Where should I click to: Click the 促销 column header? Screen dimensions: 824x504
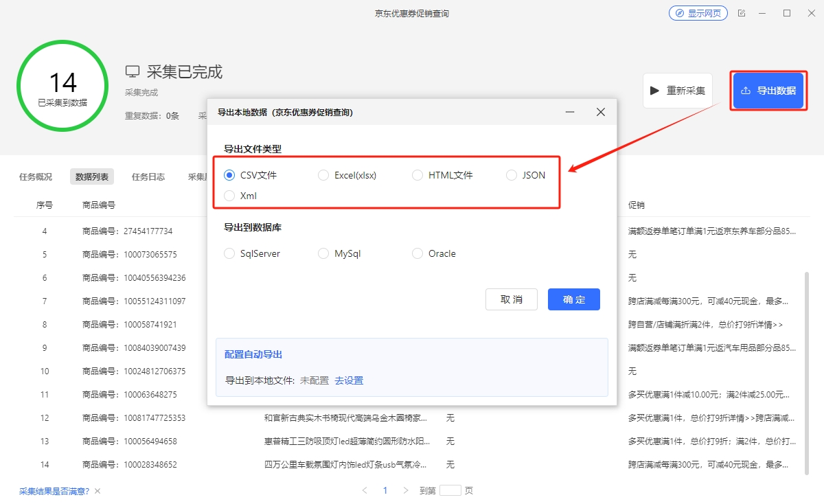pyautogui.click(x=637, y=205)
